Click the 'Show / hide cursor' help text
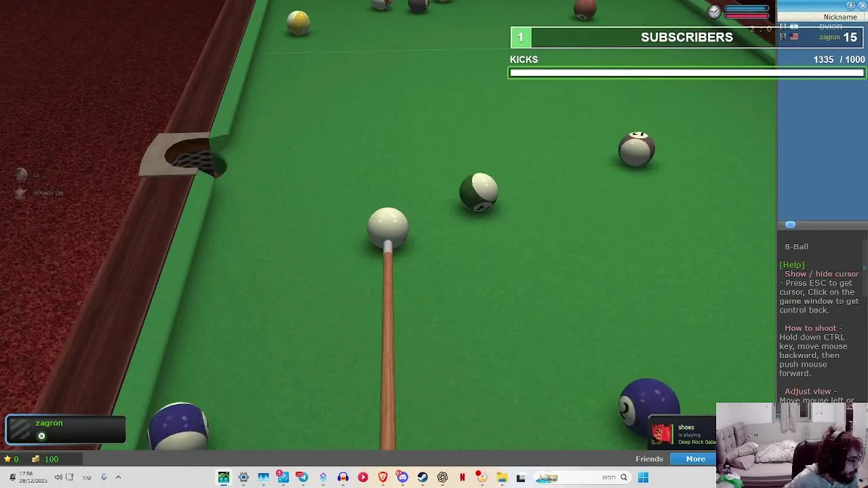 pos(821,274)
